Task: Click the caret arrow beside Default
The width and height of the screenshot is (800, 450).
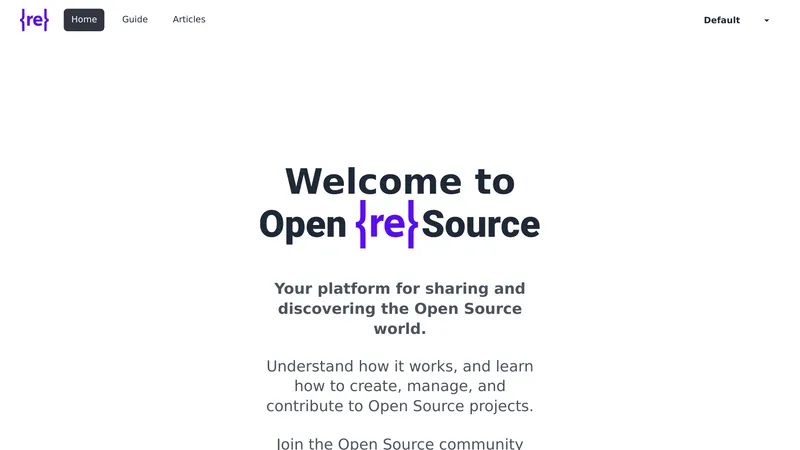Action: (767, 20)
